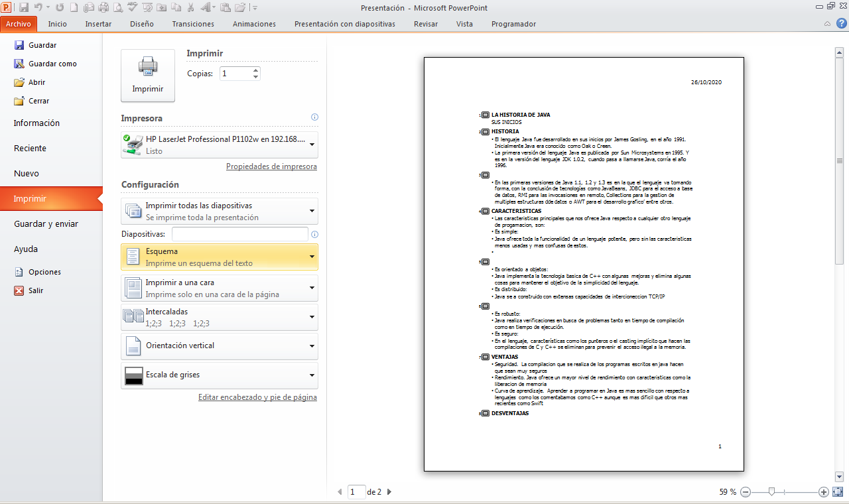The image size is (849, 504).
Task: Click Save icon in Quick Access Toolbar
Action: tap(24, 8)
